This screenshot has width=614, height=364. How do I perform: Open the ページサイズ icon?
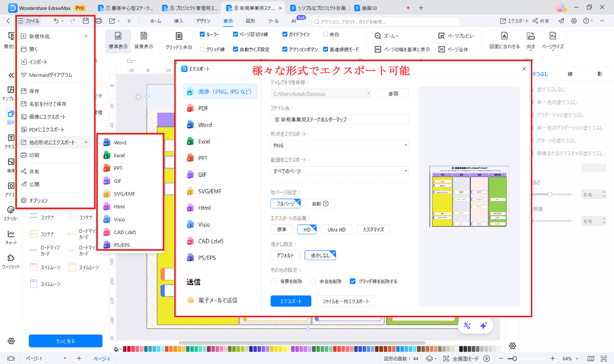(553, 36)
